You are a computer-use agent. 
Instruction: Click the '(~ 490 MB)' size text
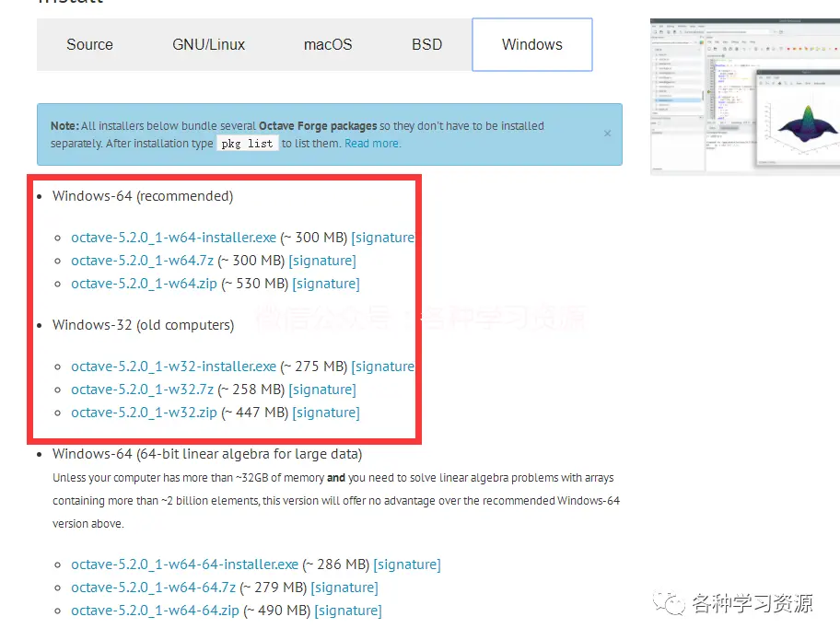click(277, 611)
